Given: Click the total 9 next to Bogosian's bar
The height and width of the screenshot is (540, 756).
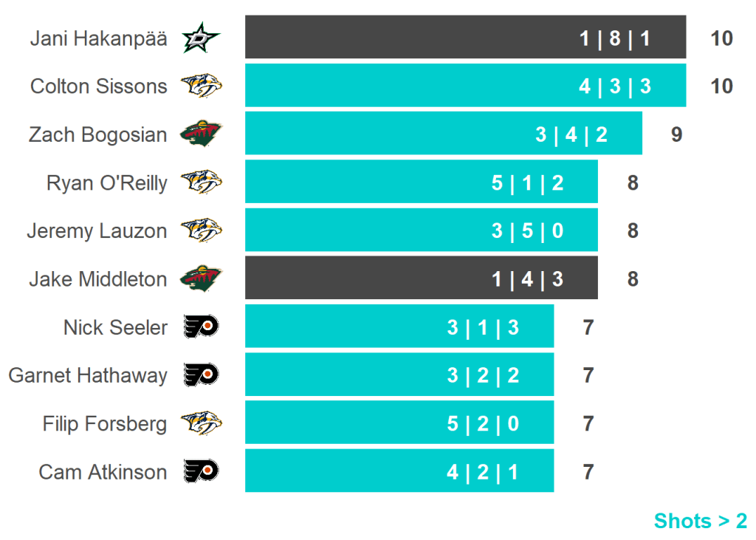Looking at the screenshot, I should pyautogui.click(x=676, y=134).
